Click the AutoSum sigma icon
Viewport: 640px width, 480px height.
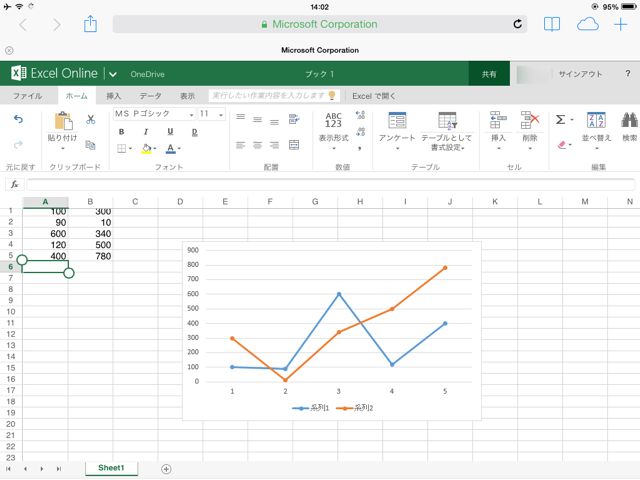pyautogui.click(x=561, y=120)
